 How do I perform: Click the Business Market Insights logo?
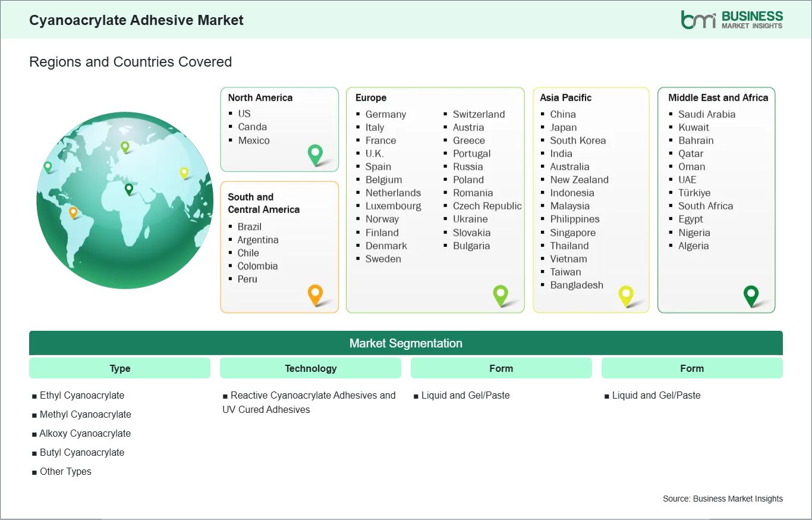[732, 20]
